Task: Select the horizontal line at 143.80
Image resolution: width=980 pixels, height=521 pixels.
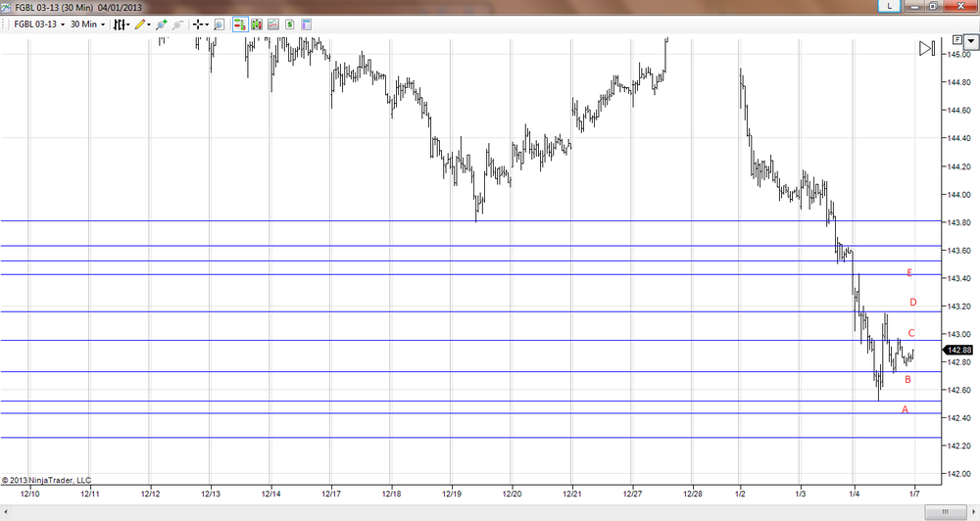Action: pos(470,220)
